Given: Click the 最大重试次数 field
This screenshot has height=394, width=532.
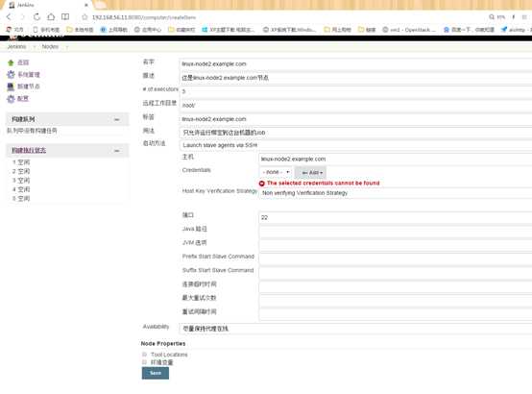Looking at the screenshot, I should point(396,300).
